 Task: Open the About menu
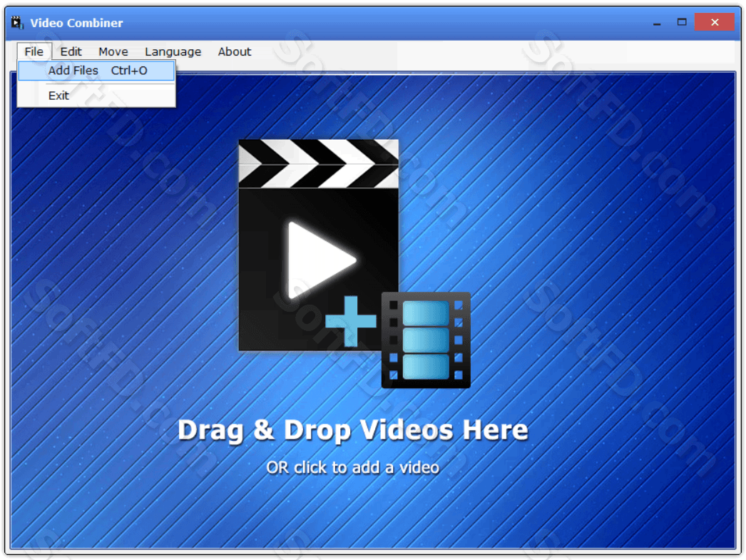[x=235, y=51]
